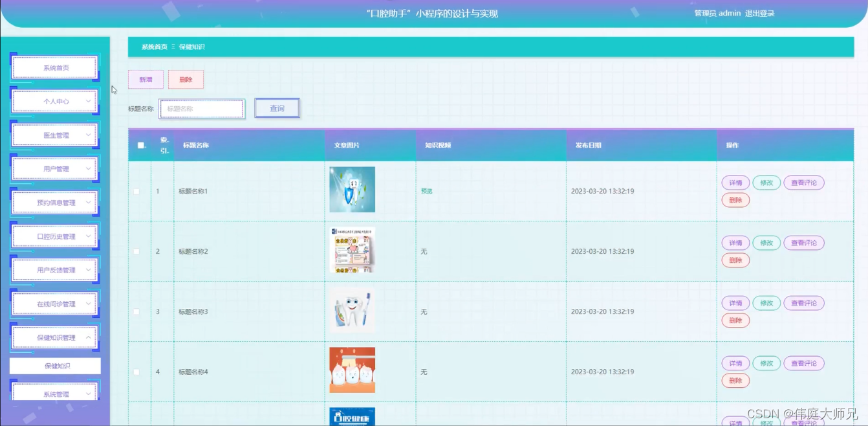
Task: Click 修改 for row 标题名称2
Action: pos(766,243)
